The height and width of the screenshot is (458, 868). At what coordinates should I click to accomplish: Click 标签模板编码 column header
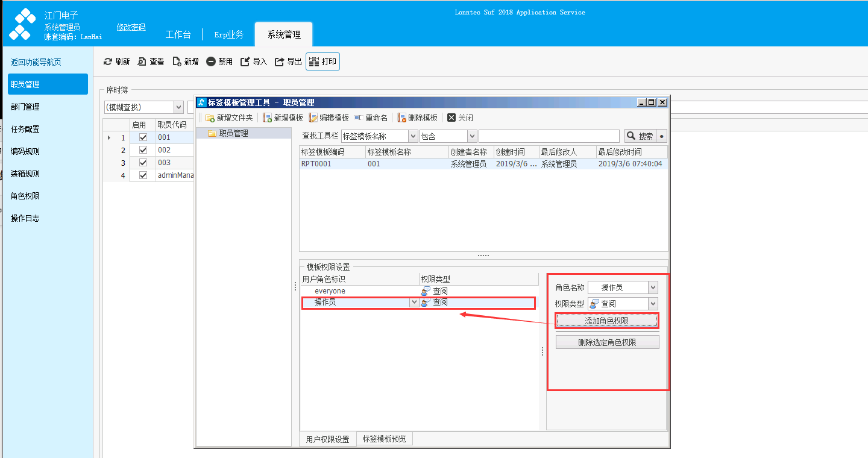coord(332,152)
